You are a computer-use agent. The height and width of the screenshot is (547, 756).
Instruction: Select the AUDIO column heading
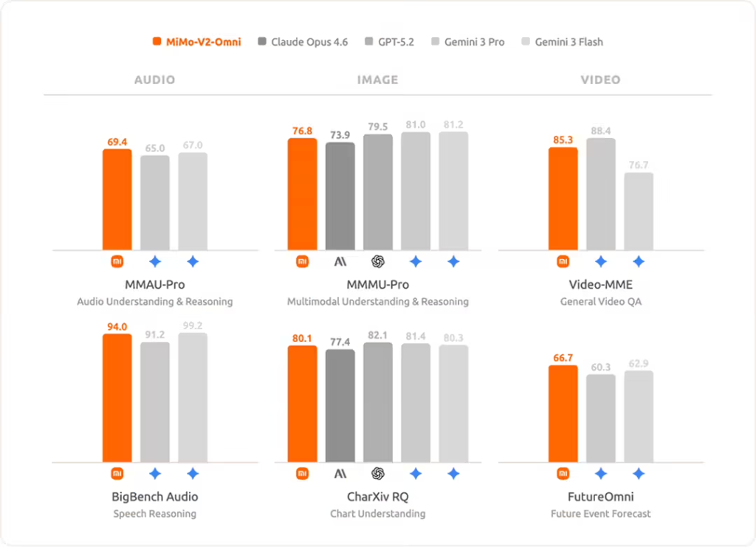pos(154,80)
